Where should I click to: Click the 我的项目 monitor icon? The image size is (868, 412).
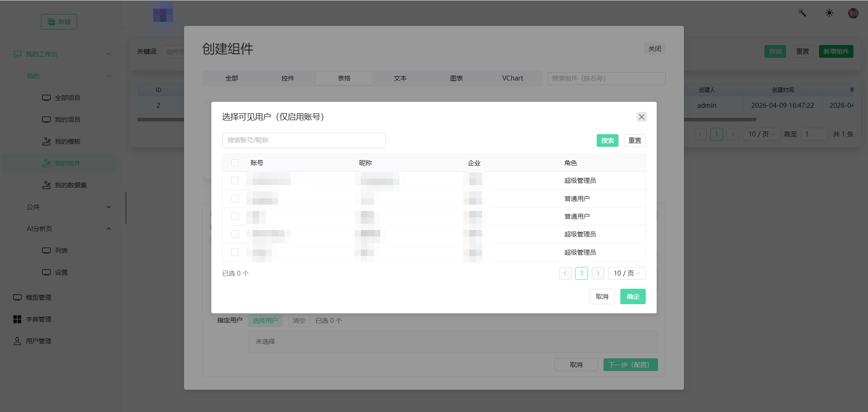(x=46, y=120)
